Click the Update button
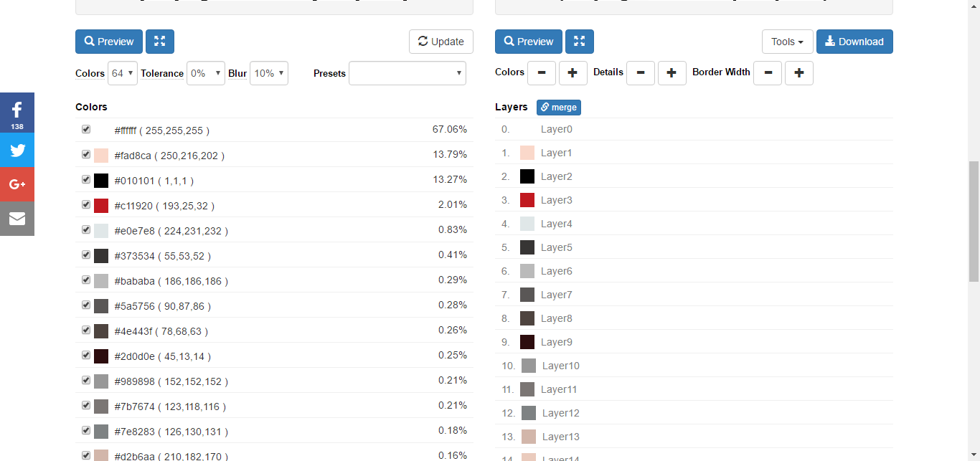Viewport: 980px width, 461px height. click(440, 42)
